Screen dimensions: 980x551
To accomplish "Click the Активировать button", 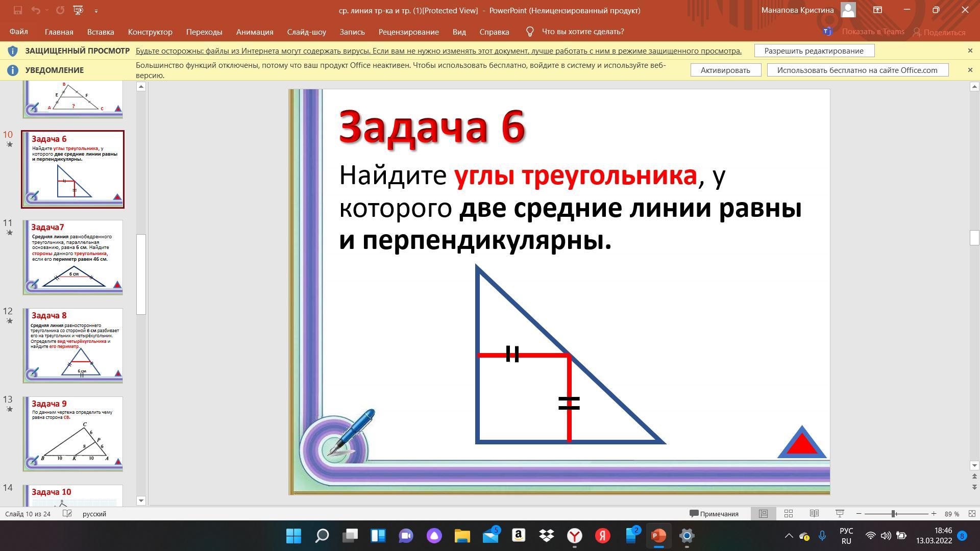I will (725, 70).
